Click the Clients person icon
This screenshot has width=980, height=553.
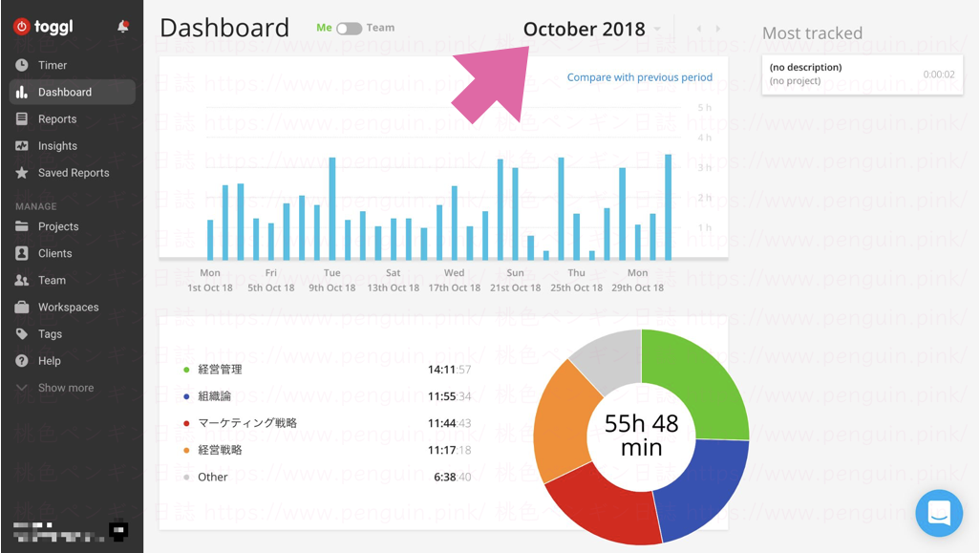(22, 253)
